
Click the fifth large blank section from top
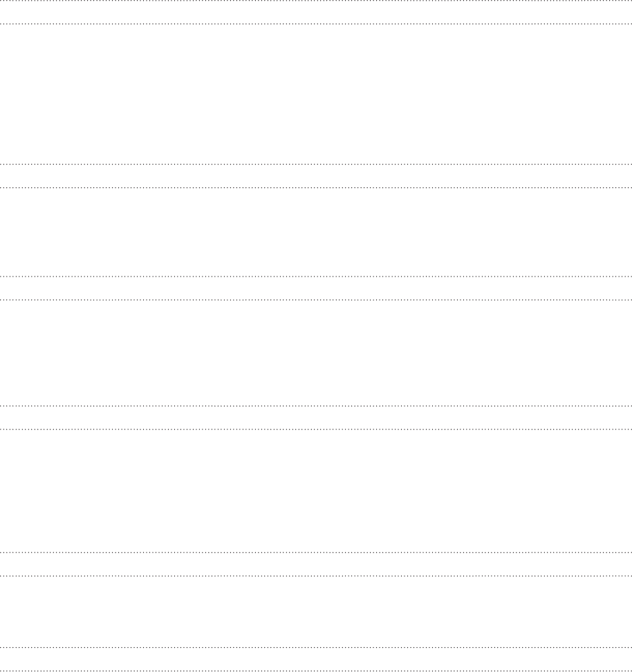[316, 612]
